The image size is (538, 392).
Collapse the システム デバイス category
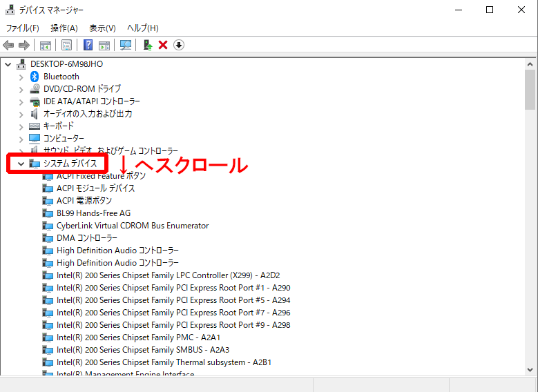(x=21, y=164)
